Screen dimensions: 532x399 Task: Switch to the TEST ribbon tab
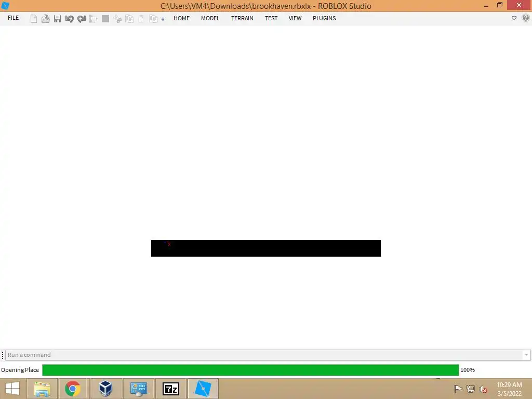pos(271,18)
